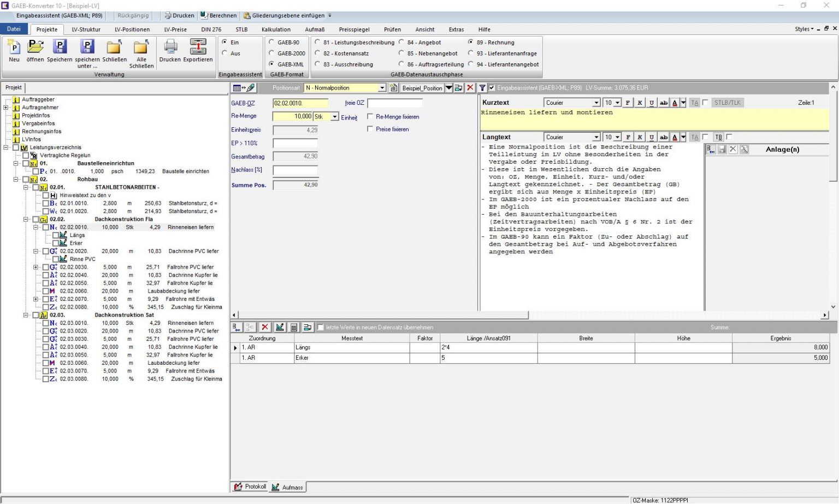Apply bold F in Kurztext toolbar
The height and width of the screenshot is (504, 839).
pyautogui.click(x=628, y=103)
